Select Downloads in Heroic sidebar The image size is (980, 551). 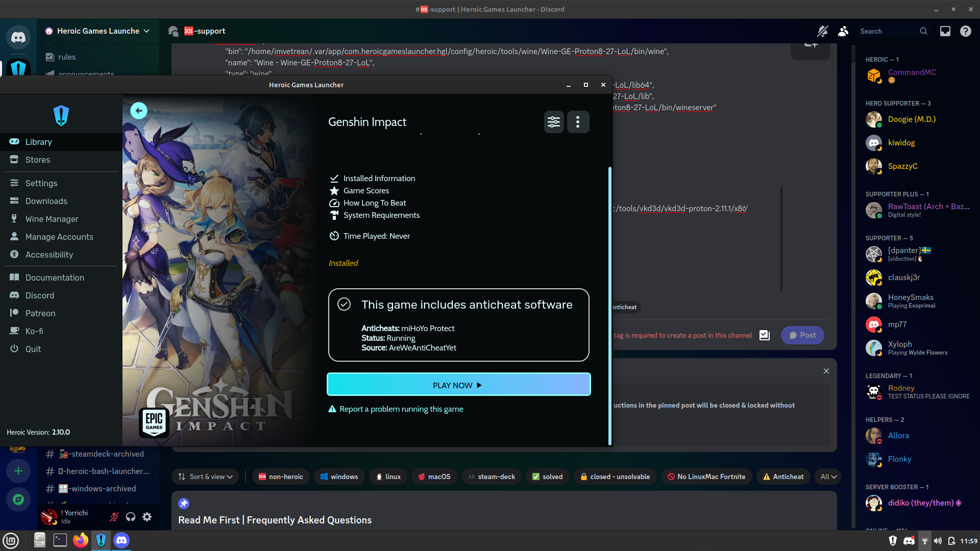click(46, 201)
